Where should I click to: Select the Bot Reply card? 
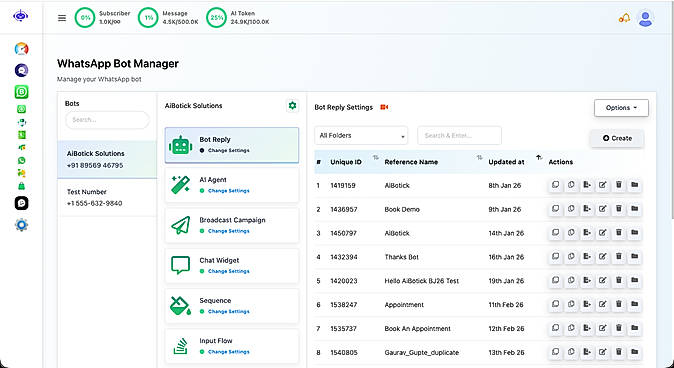[232, 145]
